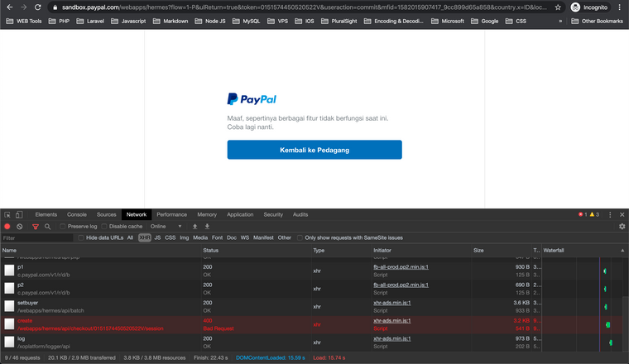Import HAR file with upload arrow
Viewport: 629px width, 364px height.
[x=195, y=226]
